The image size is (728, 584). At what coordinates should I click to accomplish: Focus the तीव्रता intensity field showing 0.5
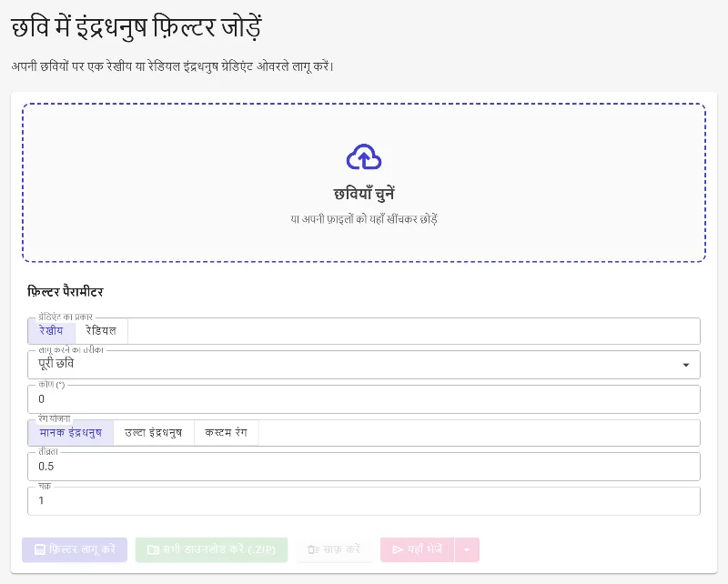click(364, 467)
